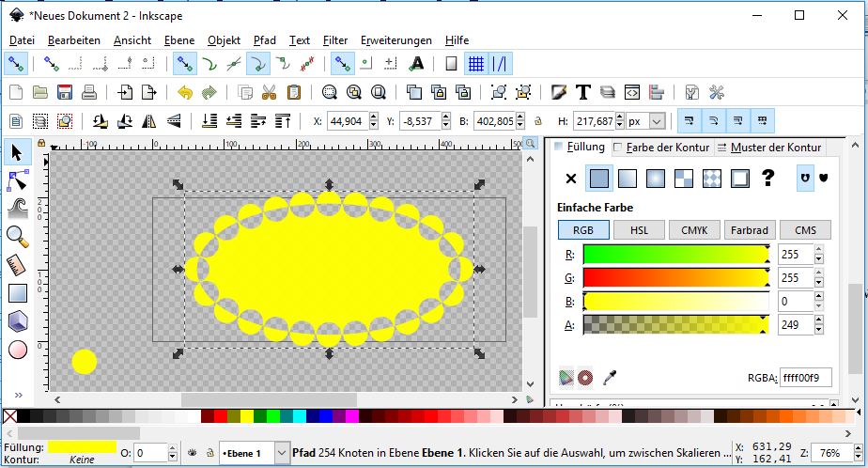Viewport: 868px width, 468px height.
Task: Switch to Muster der Kontur tab
Action: coord(769,148)
